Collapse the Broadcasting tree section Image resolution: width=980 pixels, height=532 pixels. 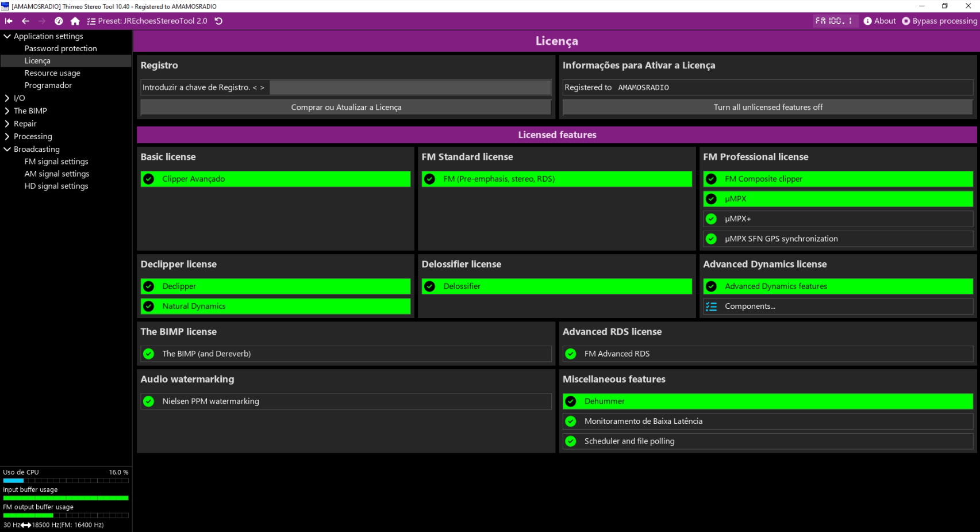point(7,149)
